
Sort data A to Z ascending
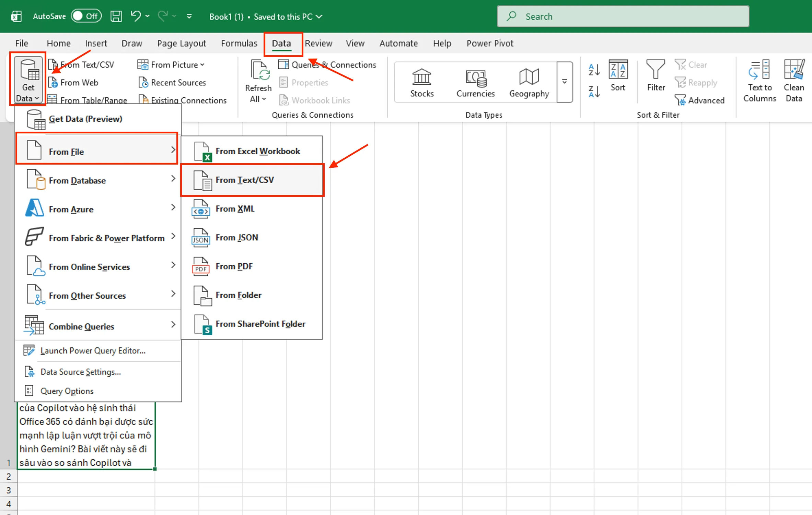pos(594,70)
